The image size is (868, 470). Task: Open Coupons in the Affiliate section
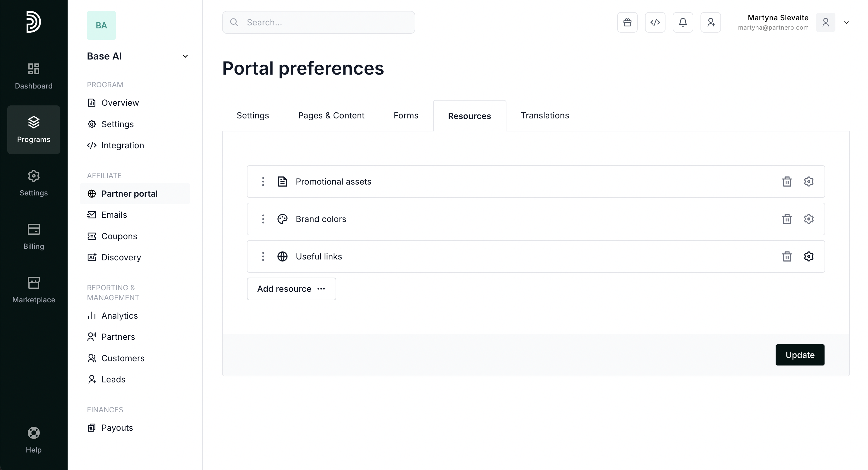coord(119,236)
